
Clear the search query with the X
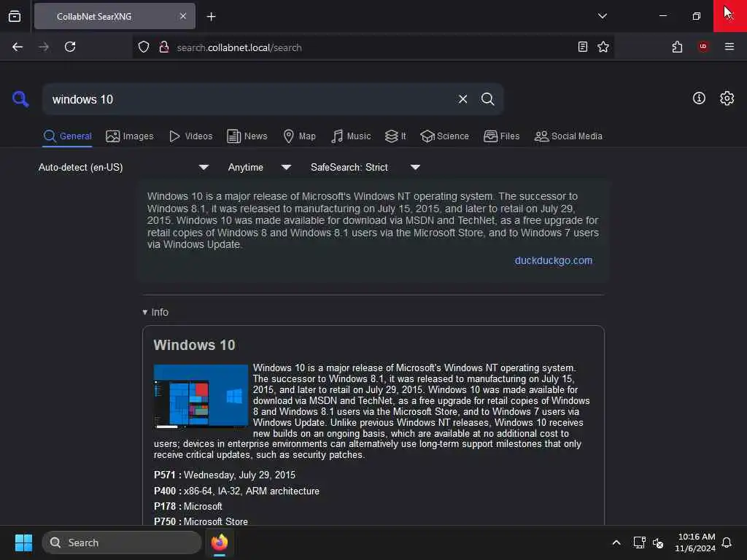(462, 99)
